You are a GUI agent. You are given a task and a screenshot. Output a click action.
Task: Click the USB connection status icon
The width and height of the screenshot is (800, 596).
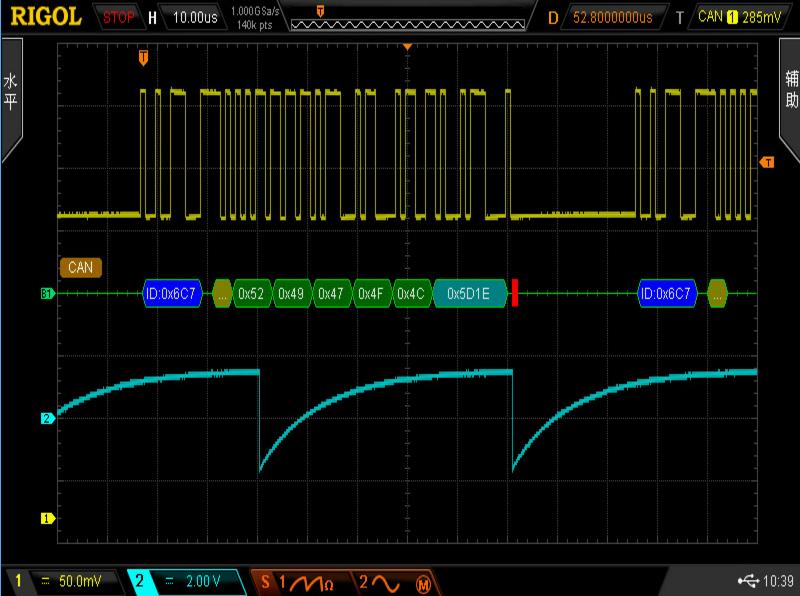point(747,581)
